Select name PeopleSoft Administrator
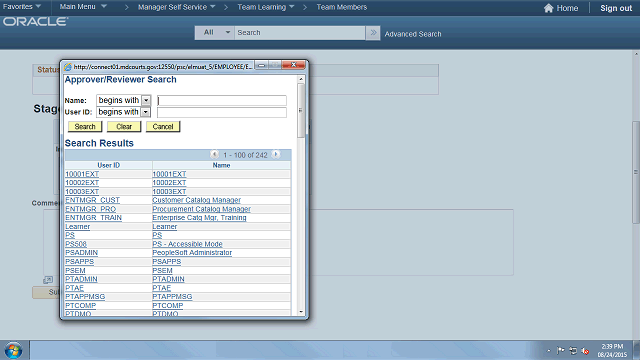This screenshot has height=360, width=640. click(x=192, y=253)
